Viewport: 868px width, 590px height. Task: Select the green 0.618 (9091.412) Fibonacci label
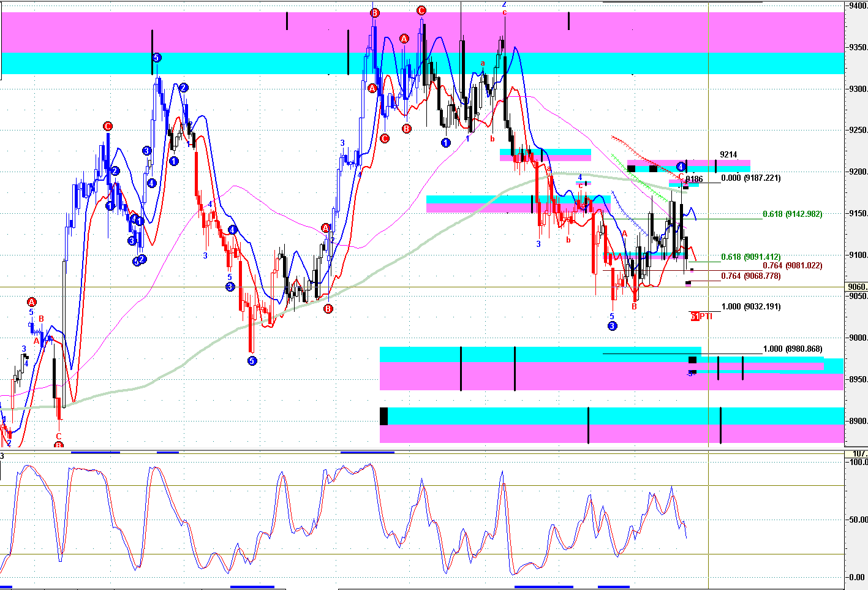point(750,257)
